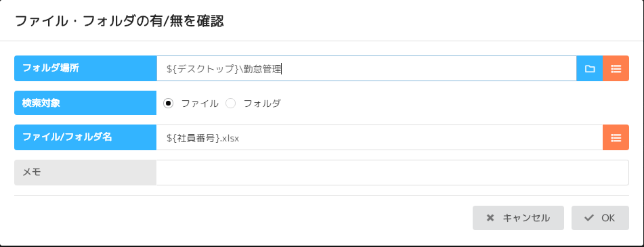Focus the フォルダ場所 path input field
This screenshot has width=644, height=247.
tap(366, 68)
